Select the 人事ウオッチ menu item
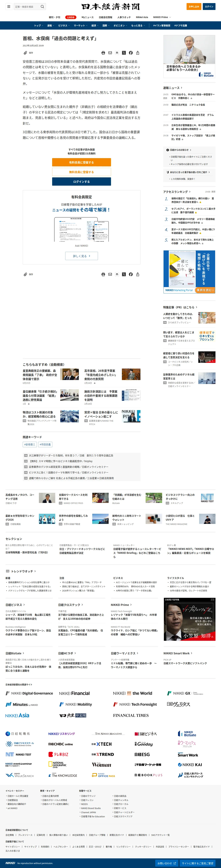Image resolution: width=221 pixels, height=868 pixels. click(124, 17)
